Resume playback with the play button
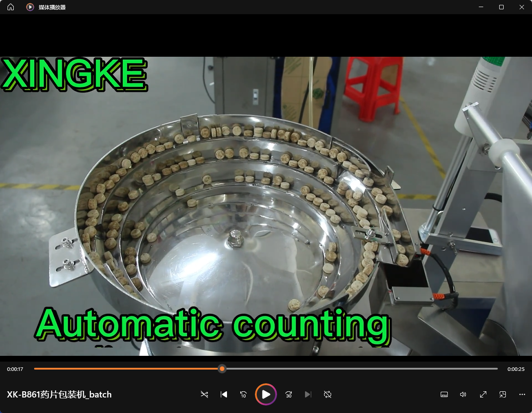532x413 pixels. pyautogui.click(x=266, y=394)
